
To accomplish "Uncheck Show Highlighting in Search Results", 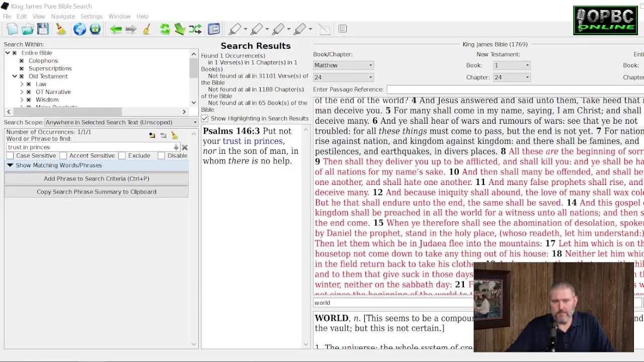I will 205,119.
